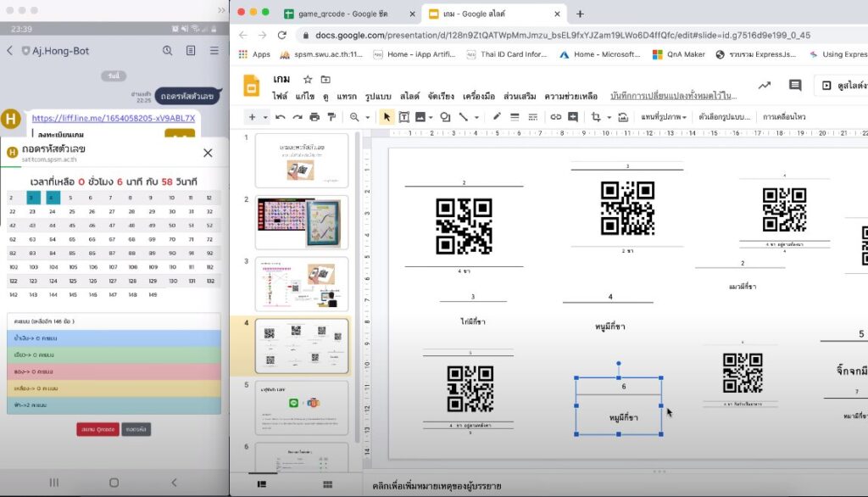The image size is (868, 497).
Task: Move presentation using the folder icon
Action: [325, 79]
